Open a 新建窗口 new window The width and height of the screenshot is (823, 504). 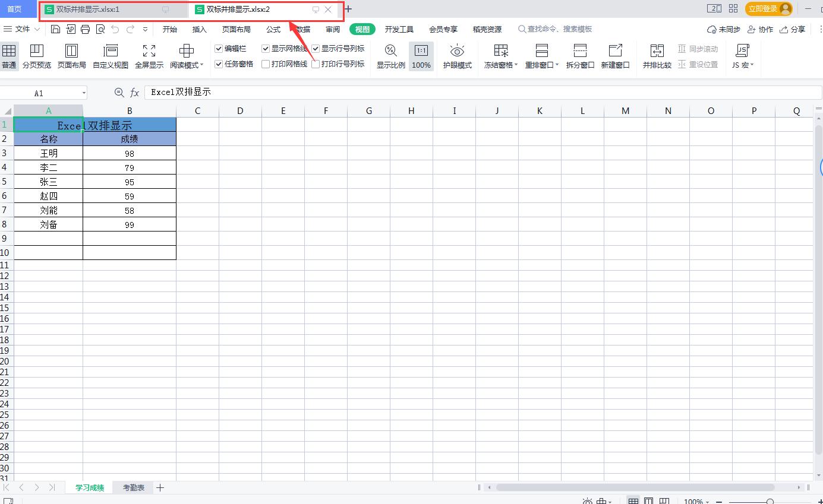[x=615, y=56]
